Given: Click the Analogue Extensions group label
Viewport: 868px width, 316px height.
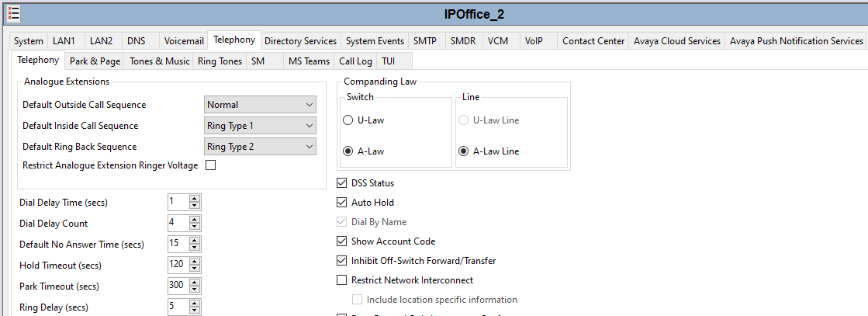Looking at the screenshot, I should (x=67, y=82).
